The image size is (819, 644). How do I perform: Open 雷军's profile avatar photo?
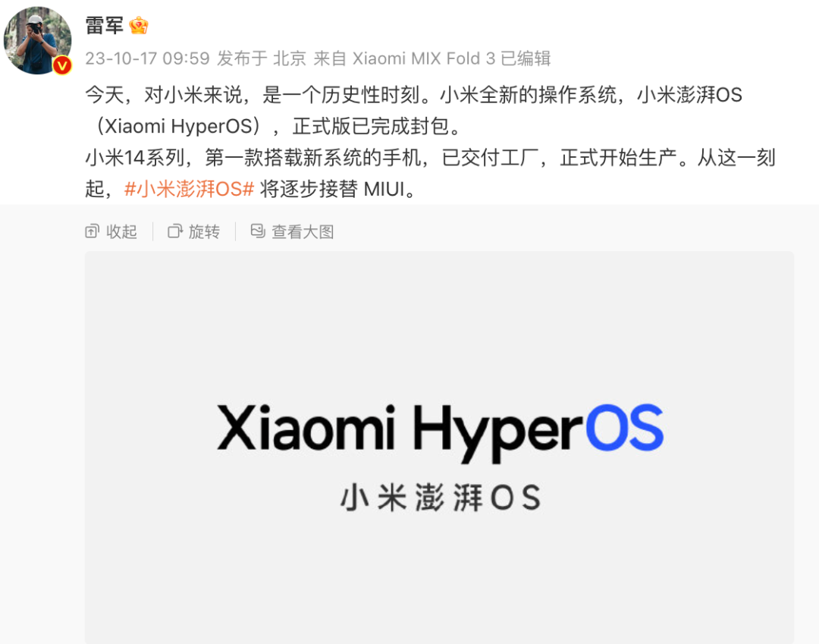coord(38,40)
